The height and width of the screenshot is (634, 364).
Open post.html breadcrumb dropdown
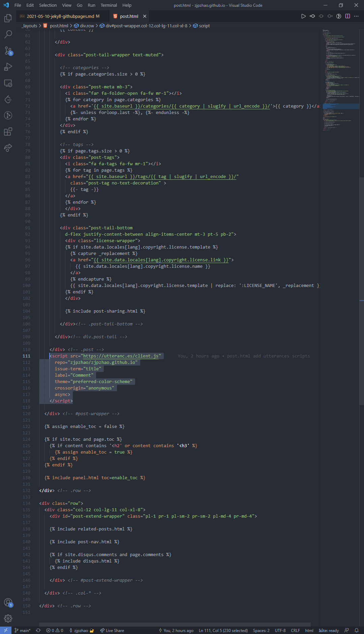point(56,26)
